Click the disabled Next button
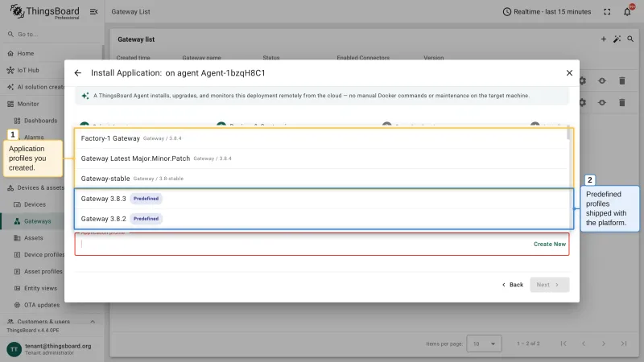This screenshot has width=644, height=362. coord(549,285)
